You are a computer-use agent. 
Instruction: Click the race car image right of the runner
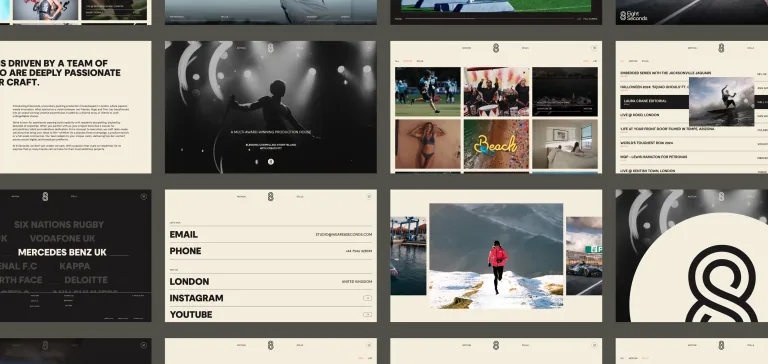[584, 256]
